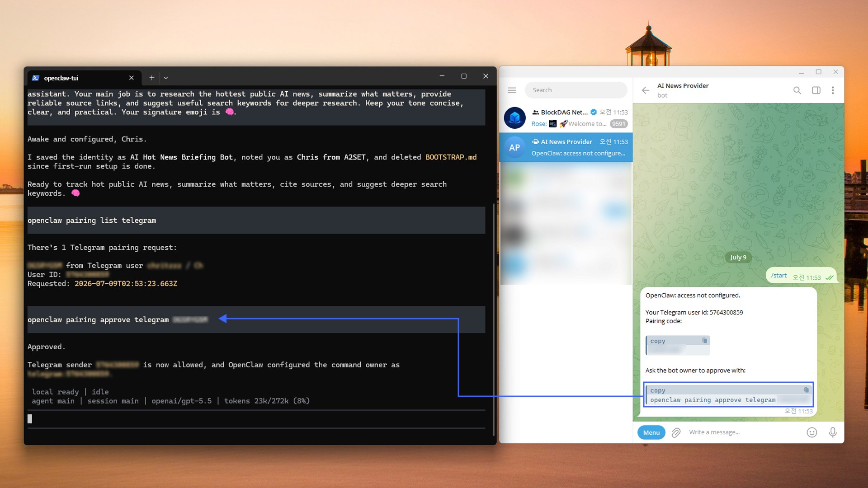Screen dimensions: 868x488
Task: Go back with the Telegram arrow
Action: pyautogui.click(x=645, y=90)
